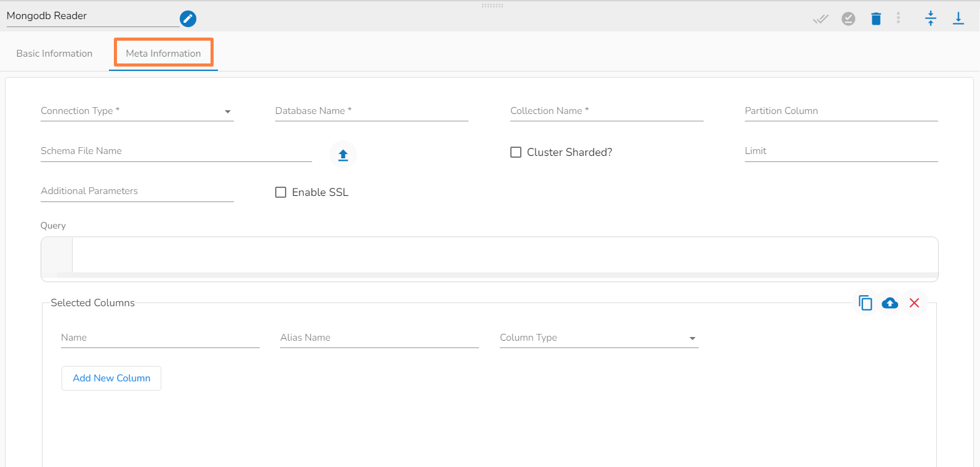Image resolution: width=980 pixels, height=467 pixels.
Task: Click the collapse panel icon with opposing arrows
Action: (x=930, y=18)
